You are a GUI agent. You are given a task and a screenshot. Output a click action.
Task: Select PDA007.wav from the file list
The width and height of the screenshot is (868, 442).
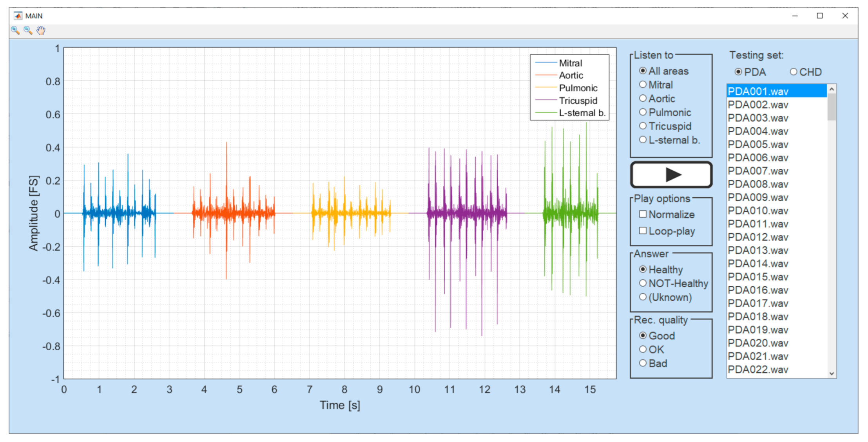coord(758,171)
